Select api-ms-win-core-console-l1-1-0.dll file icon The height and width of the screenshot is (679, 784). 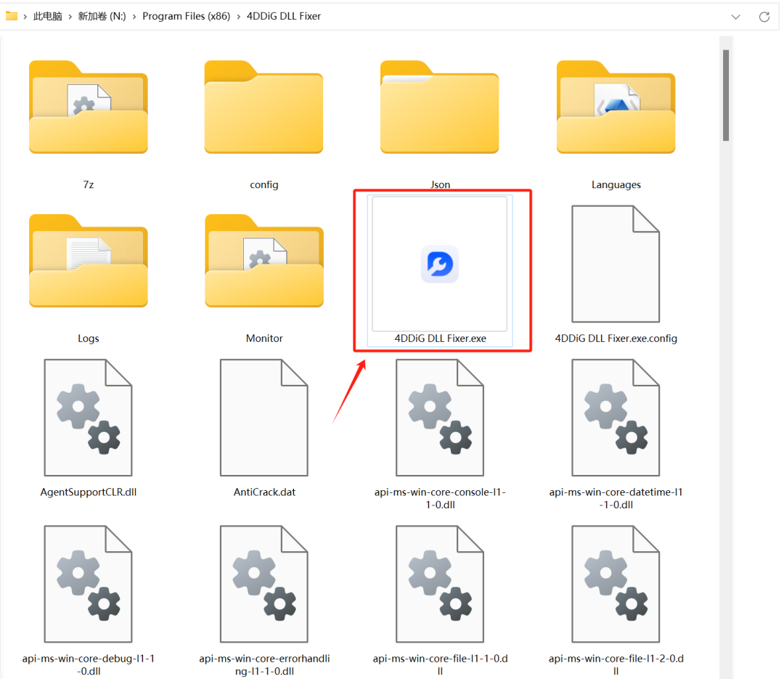coord(440,418)
